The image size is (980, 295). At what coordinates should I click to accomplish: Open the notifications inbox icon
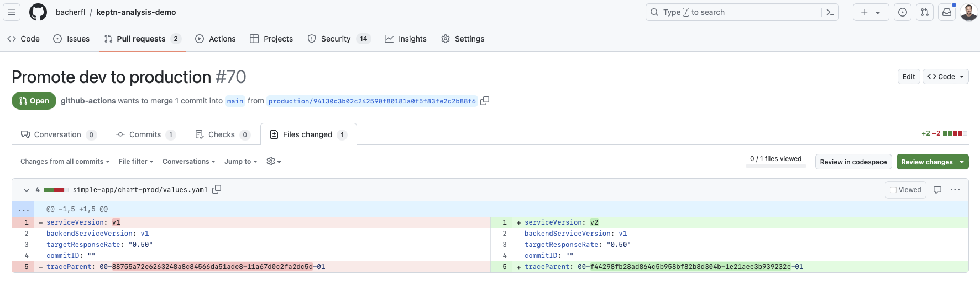[x=947, y=12]
